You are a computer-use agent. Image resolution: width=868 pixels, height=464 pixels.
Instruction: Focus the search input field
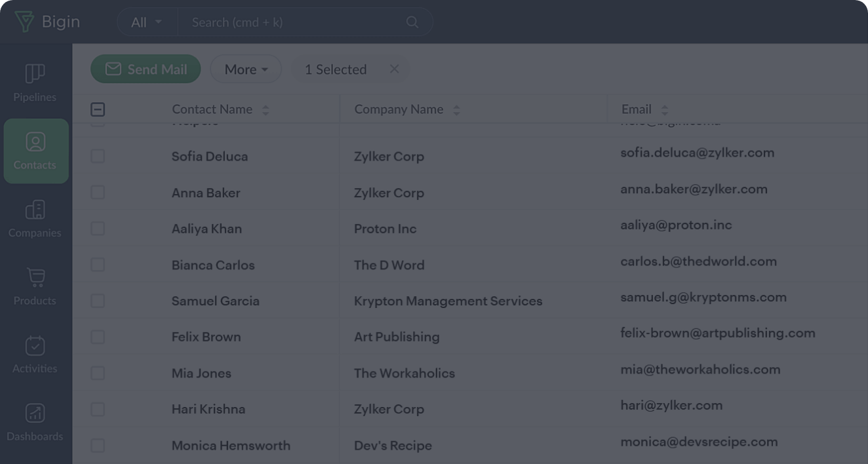pos(295,22)
